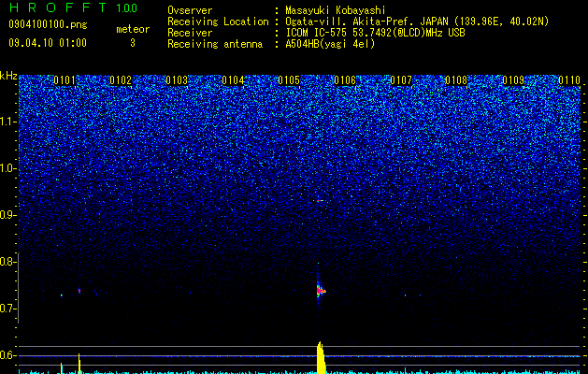Click the 0109 time marker label
The height and width of the screenshot is (374, 588).
[513, 80]
